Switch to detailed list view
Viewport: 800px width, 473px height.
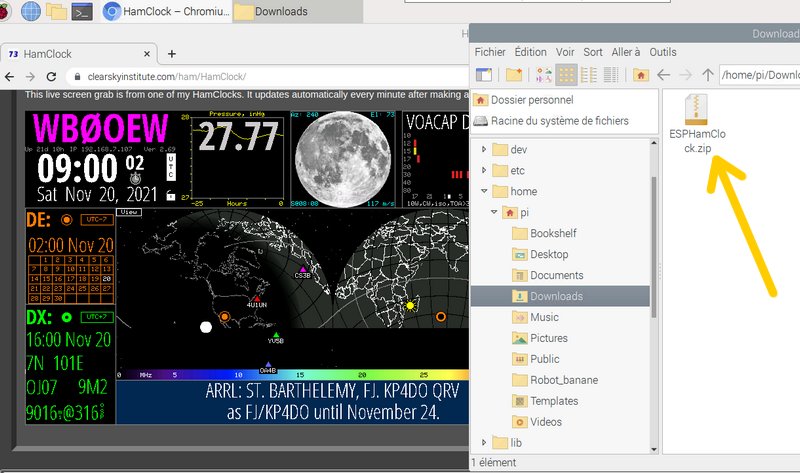611,75
